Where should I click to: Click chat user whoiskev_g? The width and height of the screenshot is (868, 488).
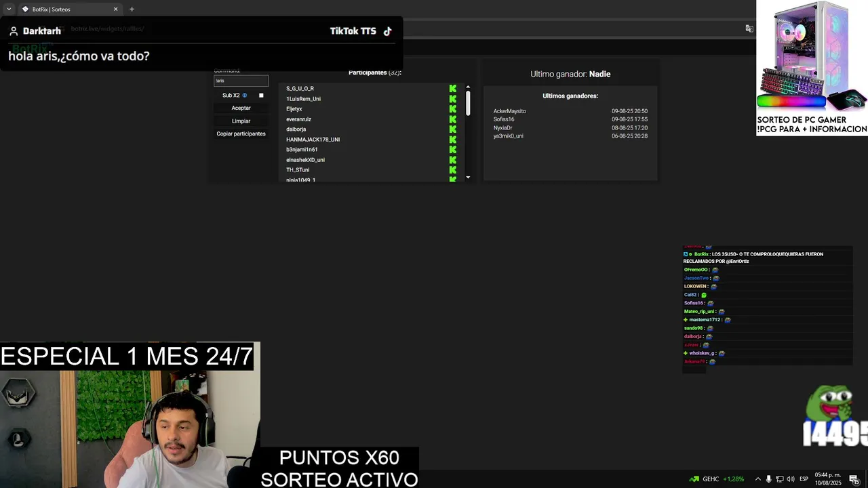pyautogui.click(x=702, y=353)
